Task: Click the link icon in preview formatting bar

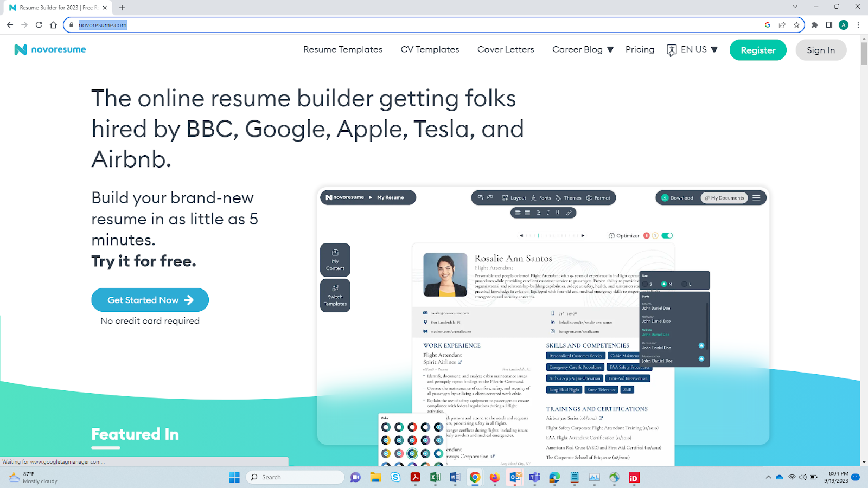Action: coord(569,213)
